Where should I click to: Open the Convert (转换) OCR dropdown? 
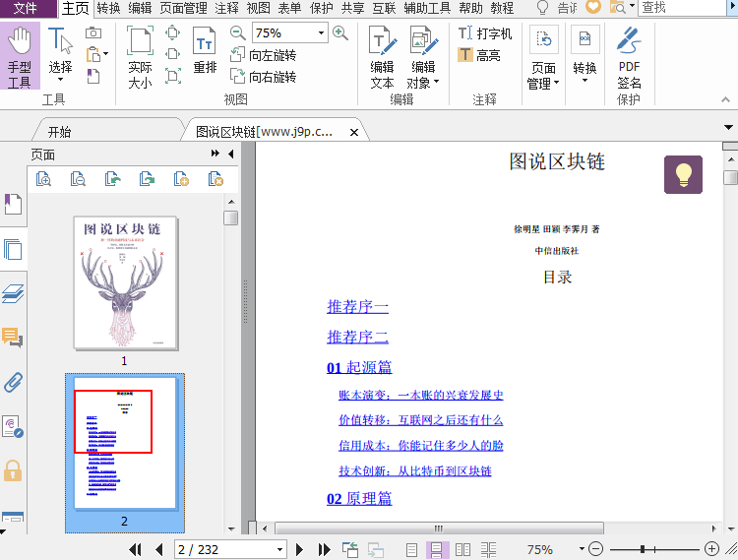click(585, 55)
